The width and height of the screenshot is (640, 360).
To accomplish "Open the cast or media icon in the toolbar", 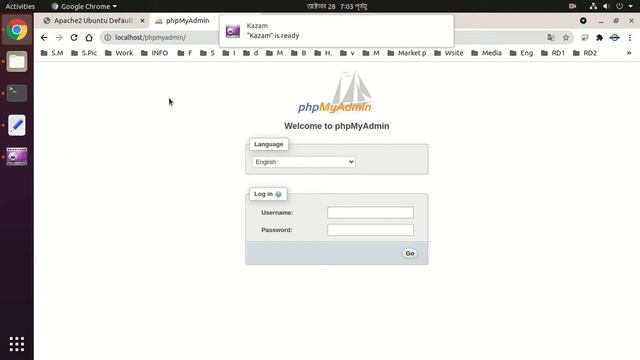I will pyautogui.click(x=584, y=38).
